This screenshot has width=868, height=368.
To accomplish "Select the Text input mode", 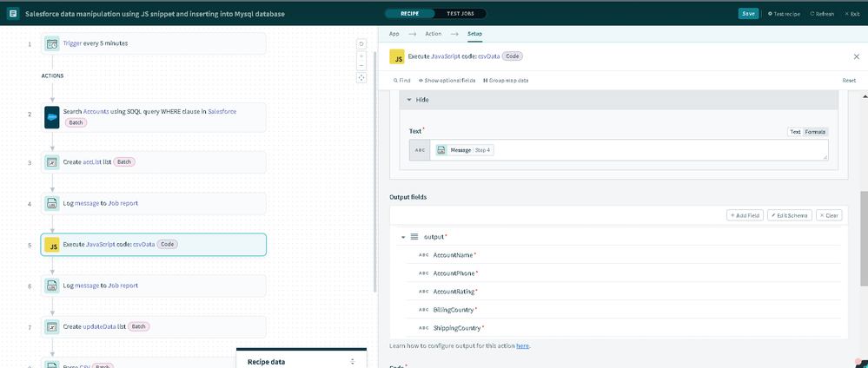I will coord(795,132).
